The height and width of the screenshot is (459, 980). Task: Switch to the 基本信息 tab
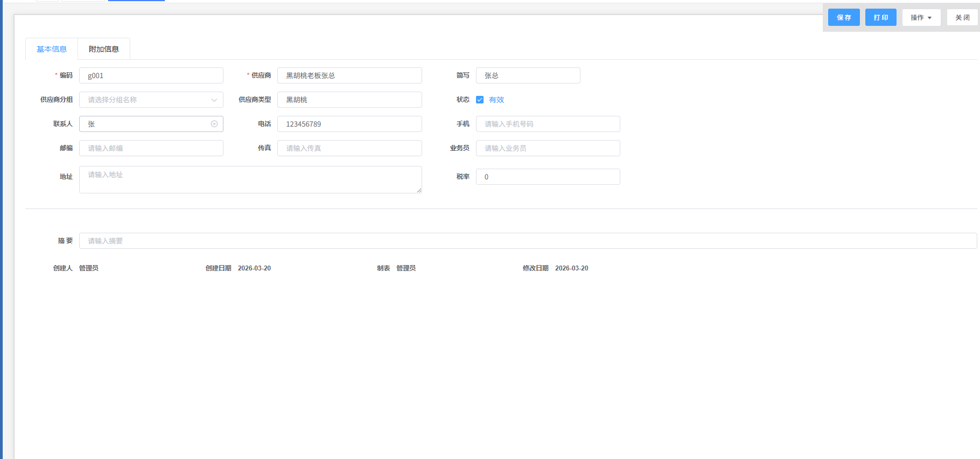[x=52, y=49]
